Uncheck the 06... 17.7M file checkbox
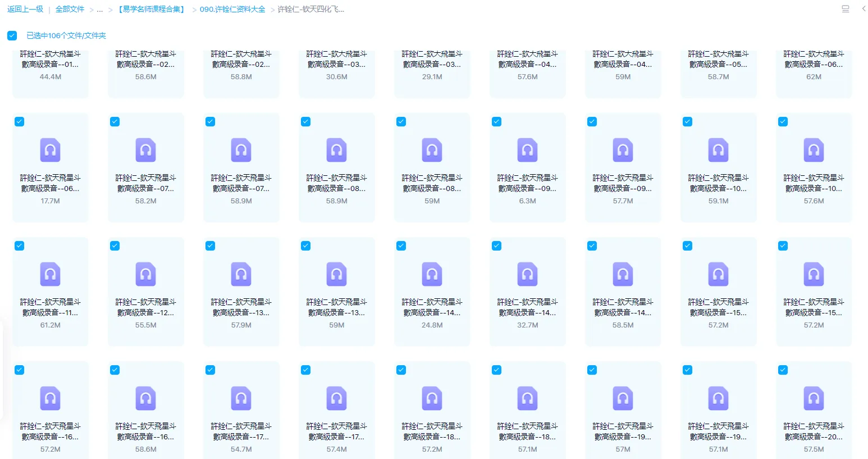This screenshot has width=868, height=459. [x=20, y=121]
